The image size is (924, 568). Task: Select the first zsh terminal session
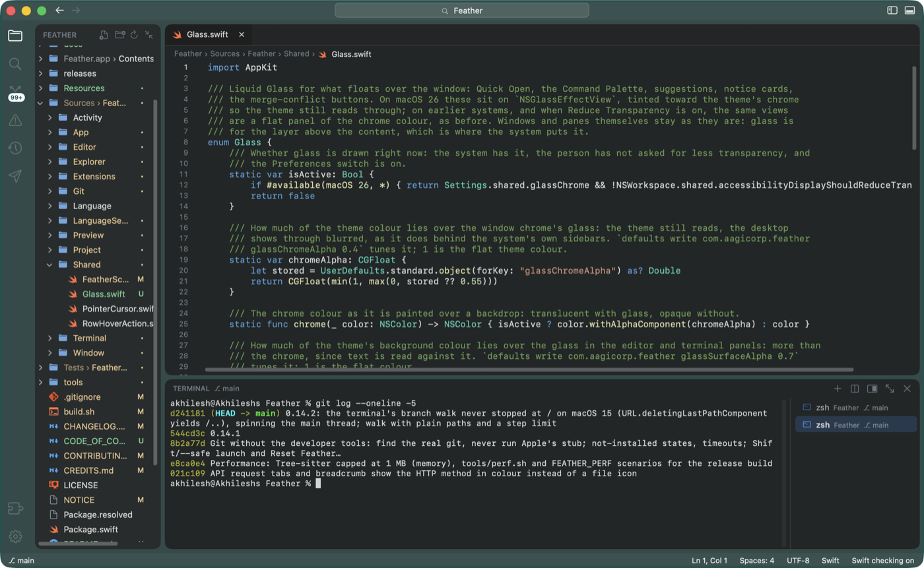pos(855,408)
